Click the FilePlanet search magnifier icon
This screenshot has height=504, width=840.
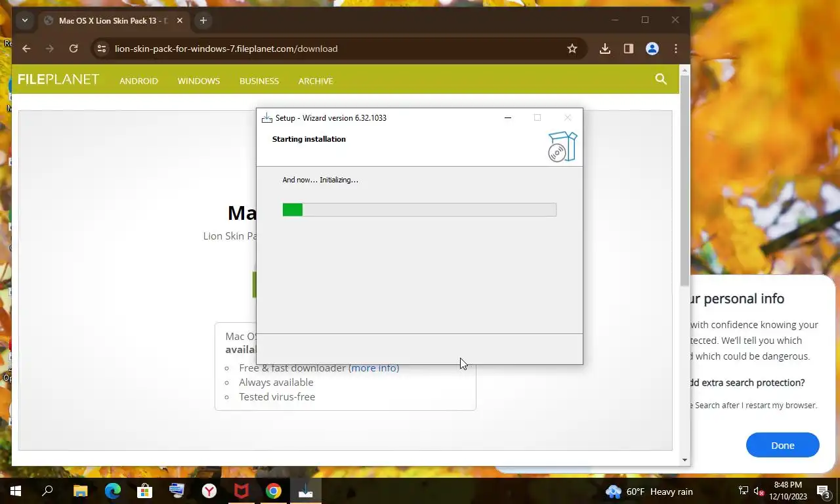pyautogui.click(x=661, y=79)
